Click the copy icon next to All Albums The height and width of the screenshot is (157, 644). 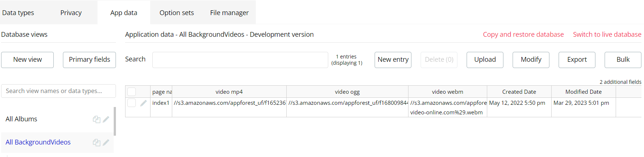pos(96,119)
